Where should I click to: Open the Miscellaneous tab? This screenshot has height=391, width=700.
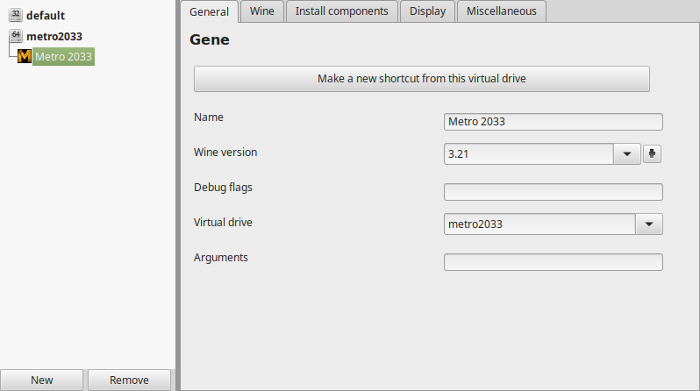[x=501, y=11]
